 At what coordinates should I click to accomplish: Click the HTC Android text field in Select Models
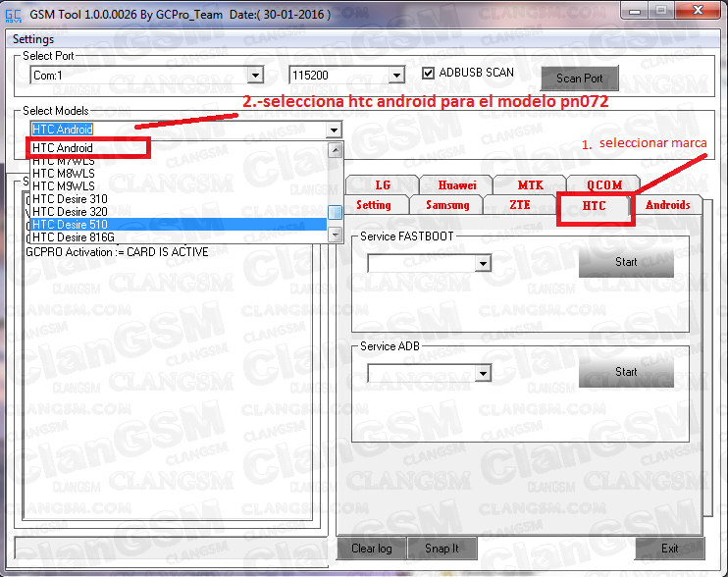178,130
